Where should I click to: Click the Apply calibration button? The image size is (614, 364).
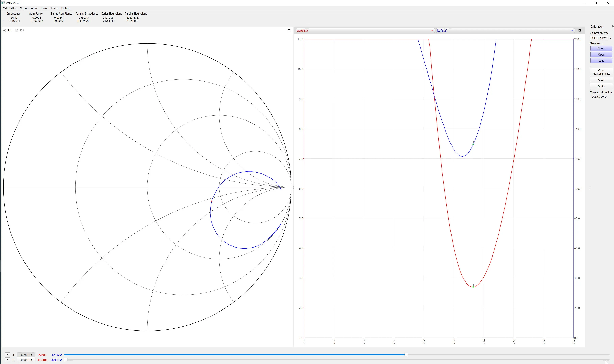[601, 86]
